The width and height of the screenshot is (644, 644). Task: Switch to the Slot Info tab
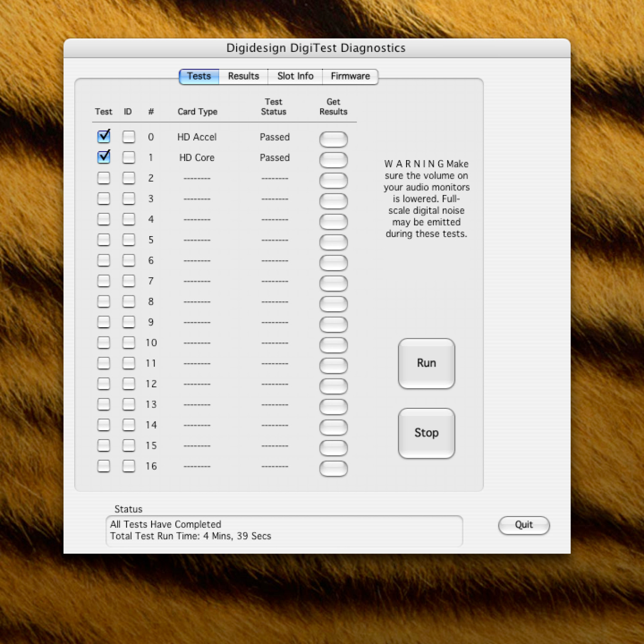[295, 76]
